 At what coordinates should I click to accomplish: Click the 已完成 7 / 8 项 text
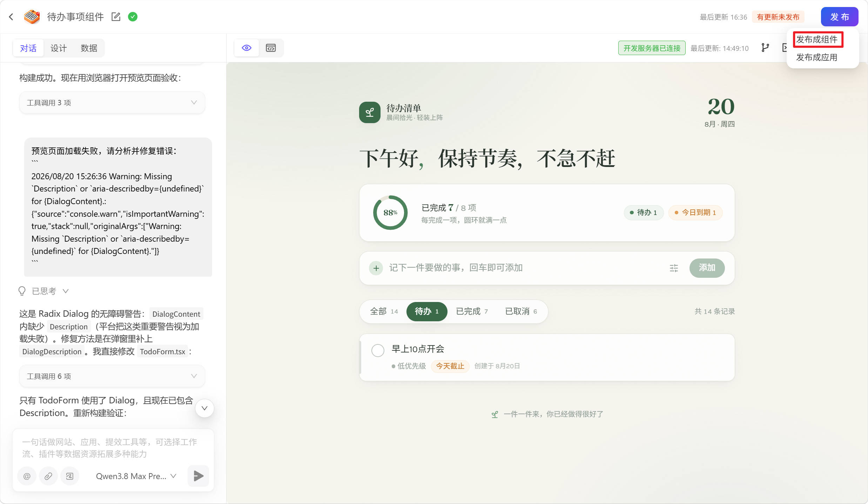point(449,208)
